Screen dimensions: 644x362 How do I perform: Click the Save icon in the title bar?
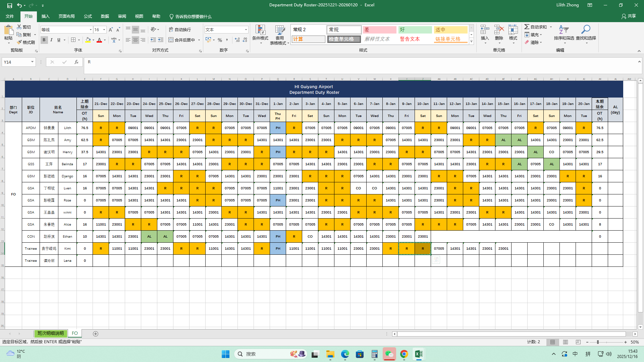click(x=10, y=5)
